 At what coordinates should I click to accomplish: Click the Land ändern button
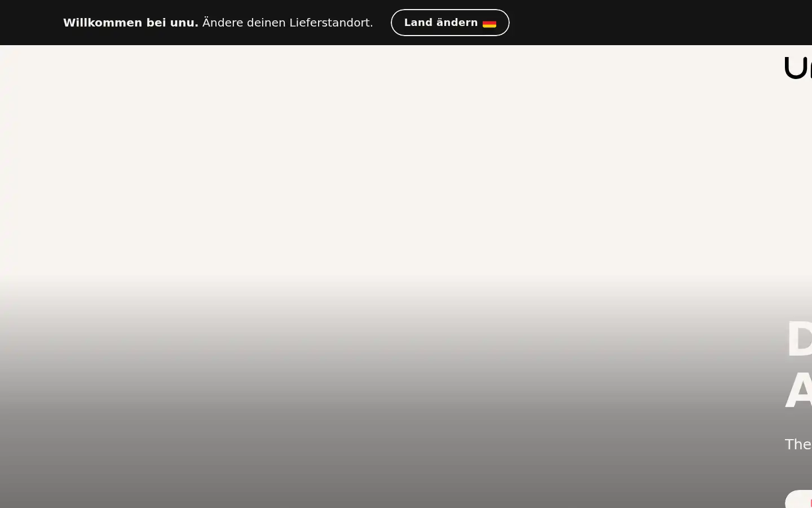(450, 23)
